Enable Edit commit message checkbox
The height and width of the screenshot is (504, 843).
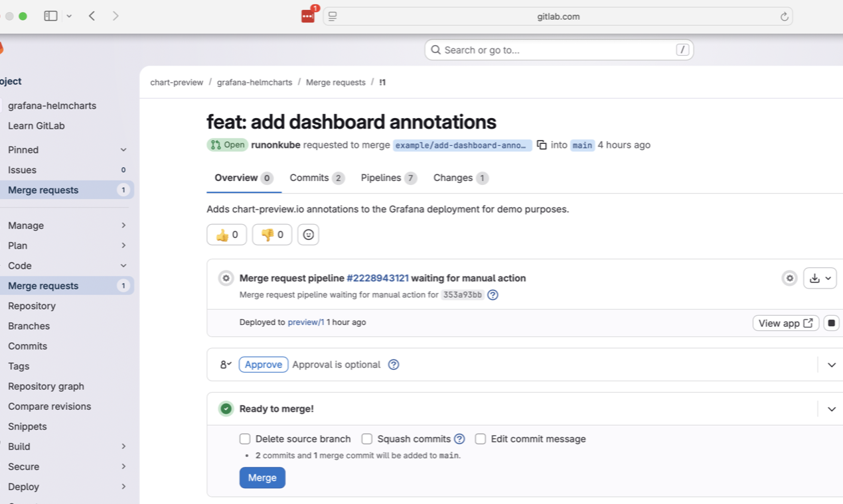[481, 439]
